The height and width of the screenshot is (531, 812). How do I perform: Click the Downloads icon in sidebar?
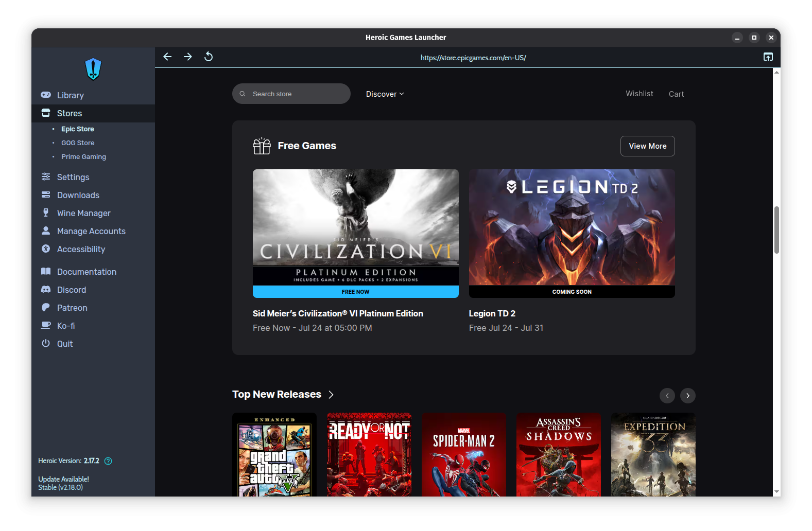click(x=46, y=194)
